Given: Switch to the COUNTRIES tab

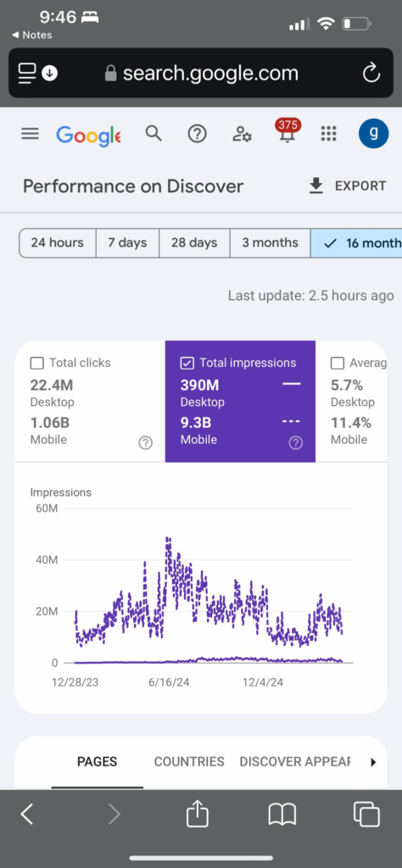Looking at the screenshot, I should point(189,762).
